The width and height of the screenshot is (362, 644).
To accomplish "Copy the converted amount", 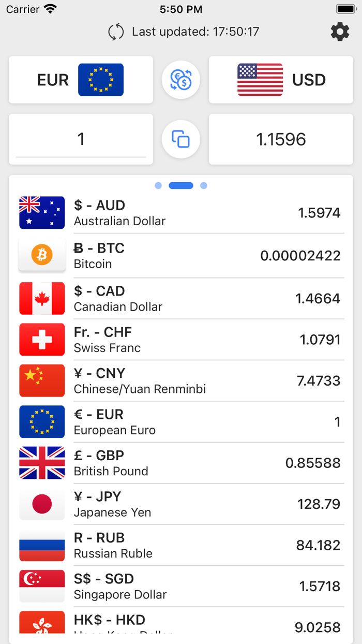I will 180,139.
